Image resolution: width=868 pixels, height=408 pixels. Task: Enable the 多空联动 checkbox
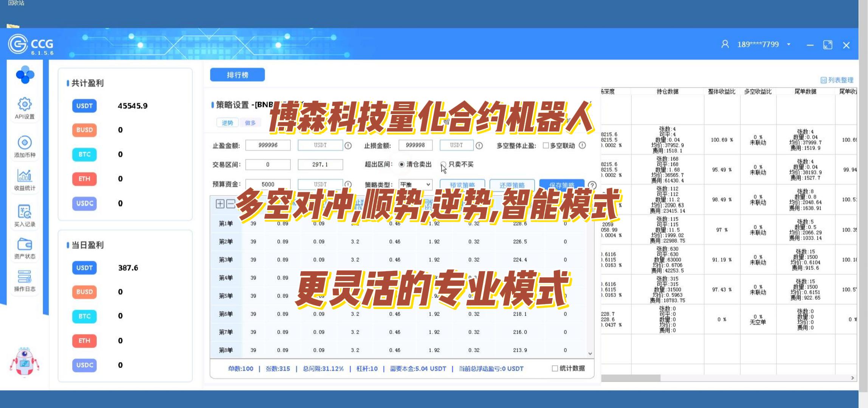click(546, 145)
